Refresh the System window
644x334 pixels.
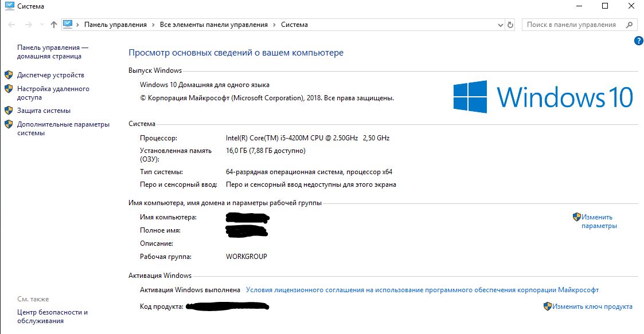pyautogui.click(x=510, y=25)
